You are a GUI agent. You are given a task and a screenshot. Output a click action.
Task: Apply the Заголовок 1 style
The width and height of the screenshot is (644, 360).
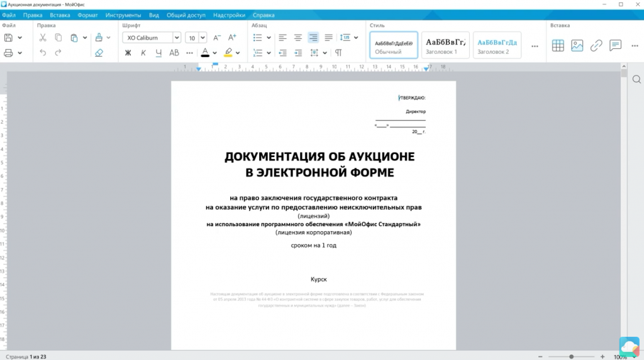pos(445,45)
